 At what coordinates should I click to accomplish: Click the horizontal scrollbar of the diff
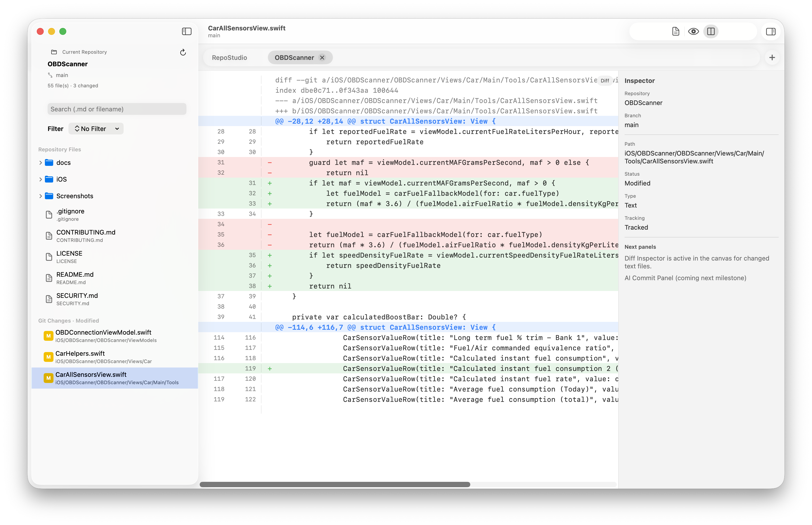[335, 485]
